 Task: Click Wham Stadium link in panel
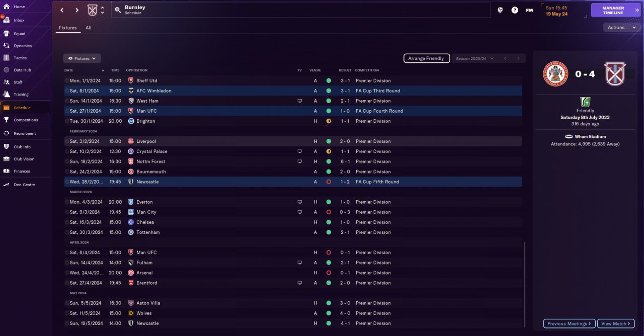point(591,136)
